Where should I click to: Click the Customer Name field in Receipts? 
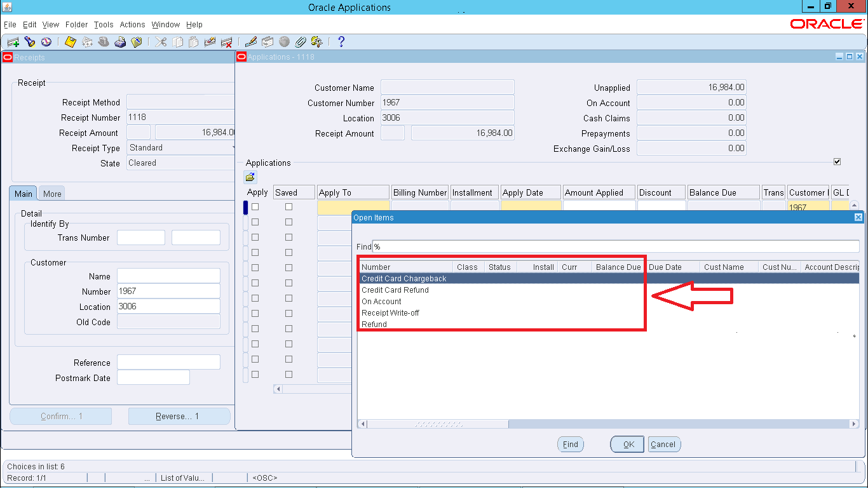pyautogui.click(x=168, y=276)
